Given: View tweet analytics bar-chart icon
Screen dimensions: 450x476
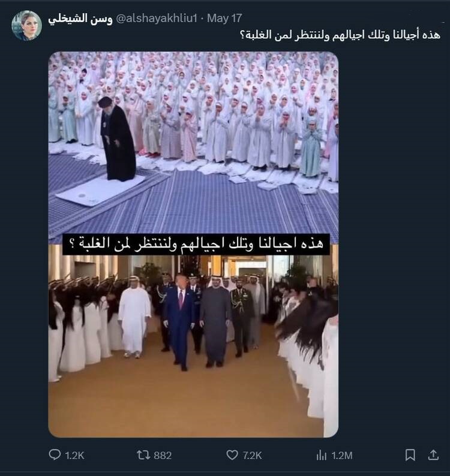Looking at the screenshot, I should tap(321, 455).
